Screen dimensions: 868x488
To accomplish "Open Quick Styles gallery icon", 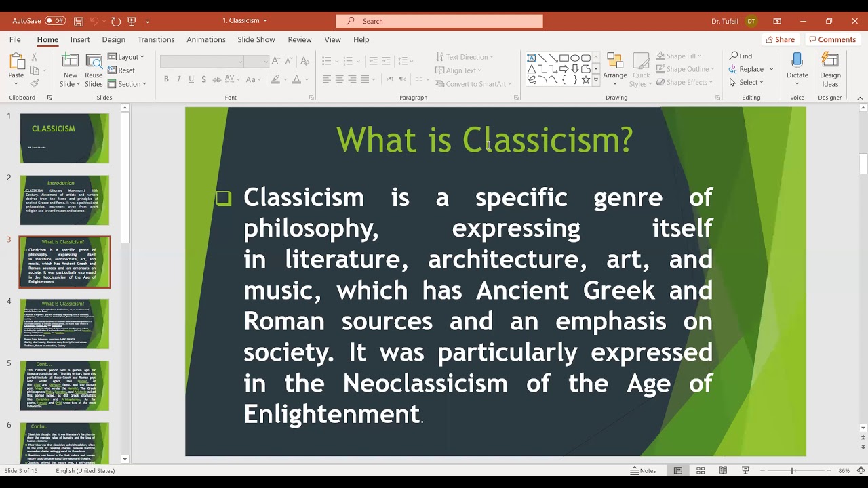I will (x=641, y=62).
